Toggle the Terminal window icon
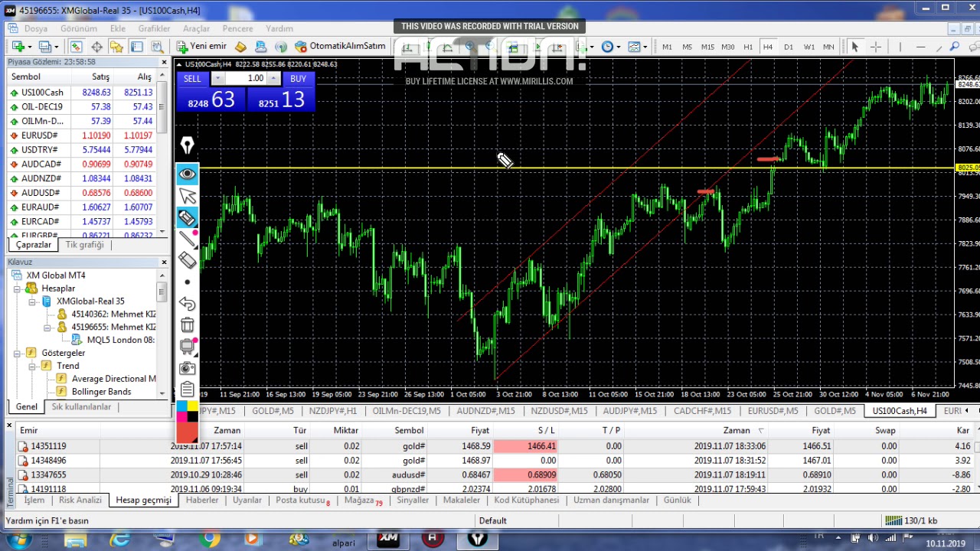The height and width of the screenshot is (551, 980). click(x=136, y=47)
